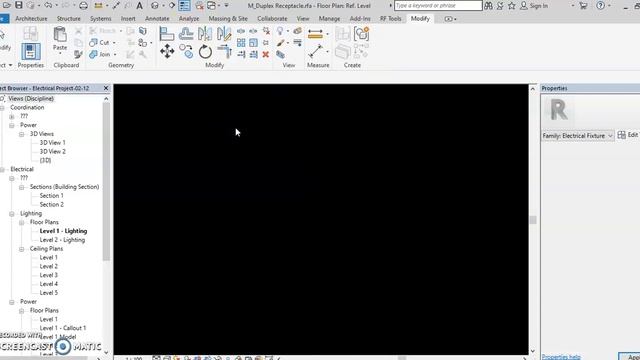The width and height of the screenshot is (640, 360).
Task: Click the Join geometry tool
Action: coord(100,54)
